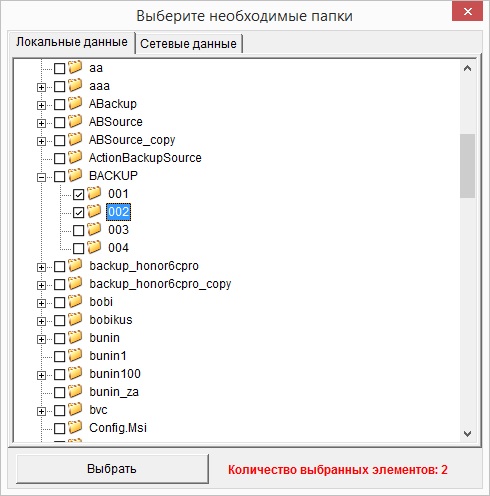Image resolution: width=490 pixels, height=496 pixels.
Task: Uncheck the 001 folder checkbox
Action: pyautogui.click(x=78, y=195)
